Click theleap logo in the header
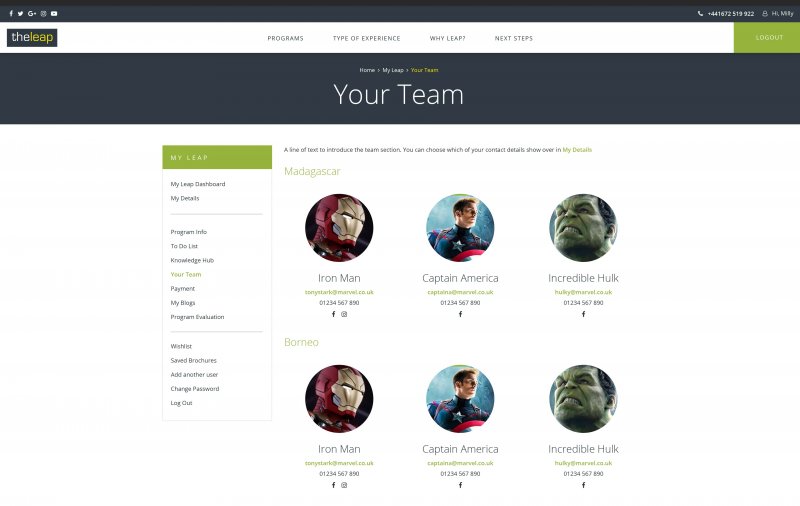The width and height of the screenshot is (800, 506). pos(32,38)
